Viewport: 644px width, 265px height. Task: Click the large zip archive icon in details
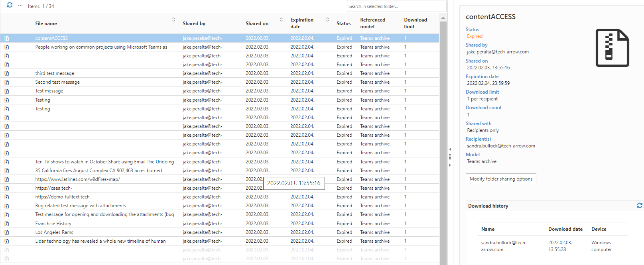[x=612, y=48]
